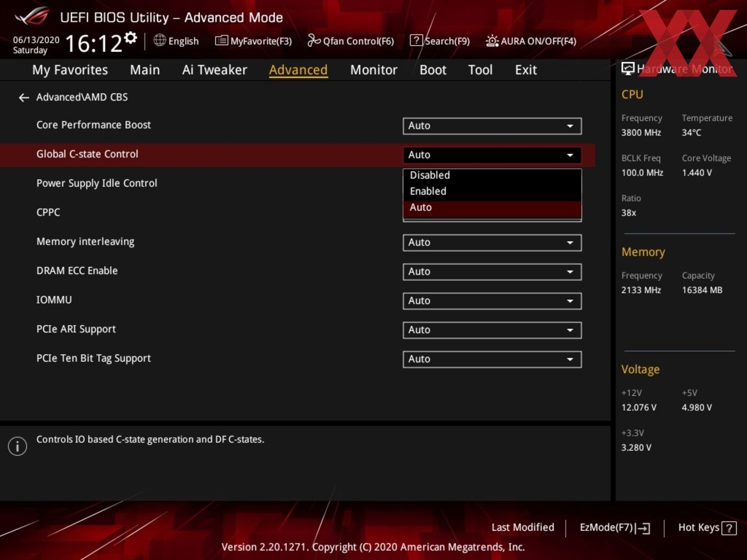This screenshot has width=747, height=560.
Task: Click the Advanced\AMD CBS breadcrumb
Action: coord(82,97)
